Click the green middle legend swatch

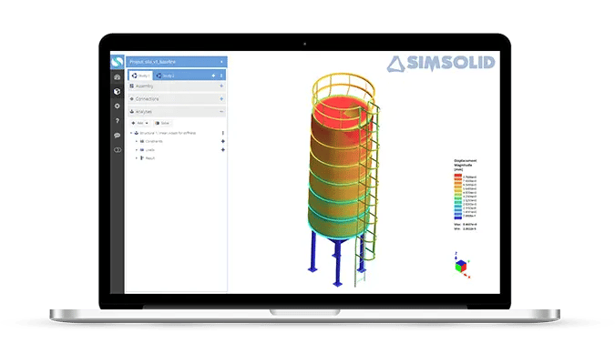coord(457,197)
